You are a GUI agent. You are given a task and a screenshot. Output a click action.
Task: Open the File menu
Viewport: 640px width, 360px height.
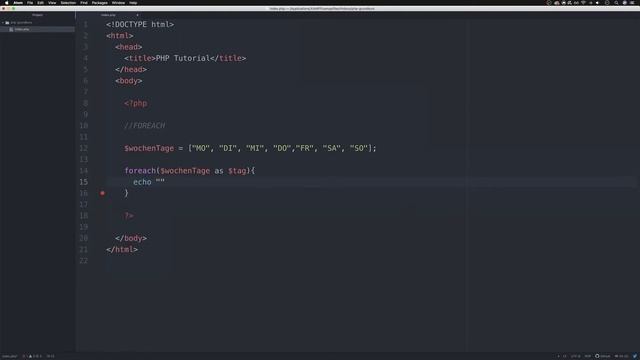click(30, 2)
